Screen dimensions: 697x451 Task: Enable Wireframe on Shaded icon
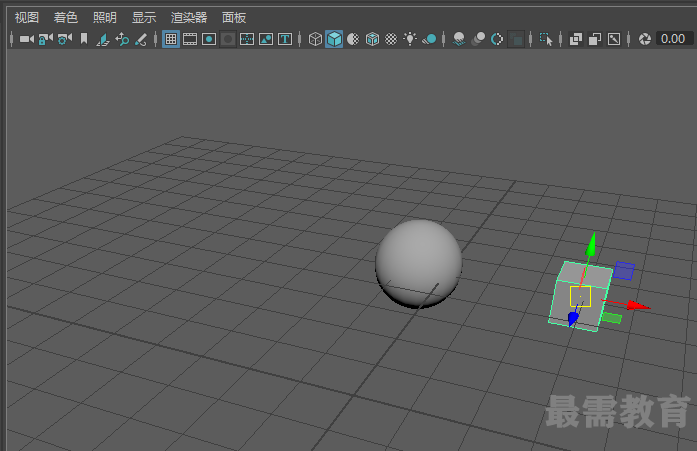372,39
